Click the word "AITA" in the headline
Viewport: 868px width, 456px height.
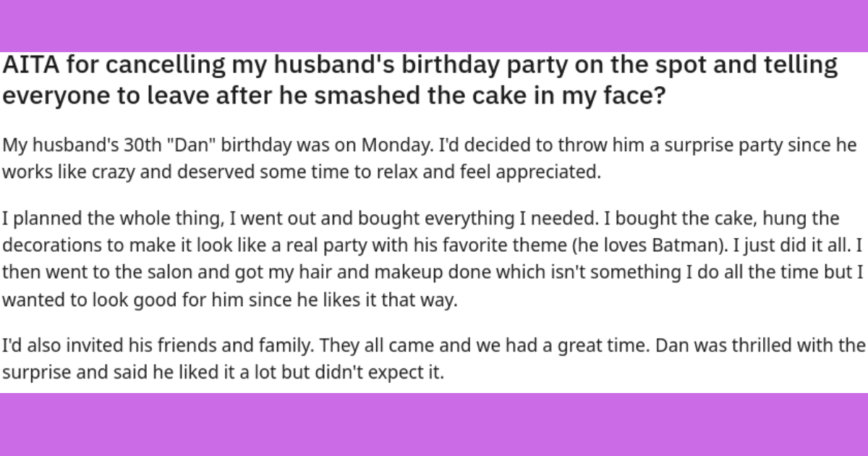[27, 67]
